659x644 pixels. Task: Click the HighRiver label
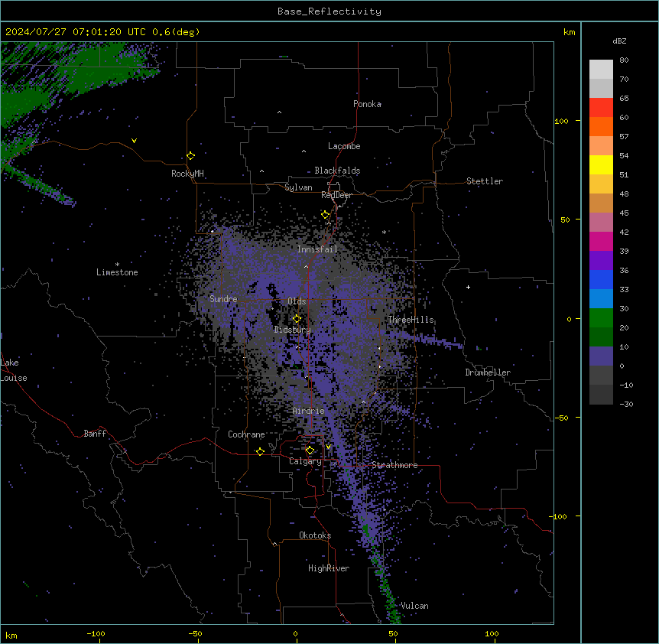click(329, 568)
